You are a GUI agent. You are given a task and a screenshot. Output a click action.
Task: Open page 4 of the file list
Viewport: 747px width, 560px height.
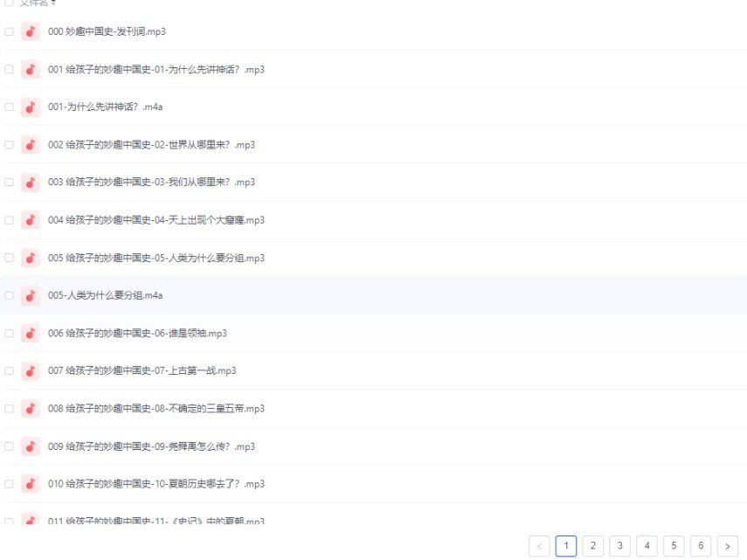point(647,546)
